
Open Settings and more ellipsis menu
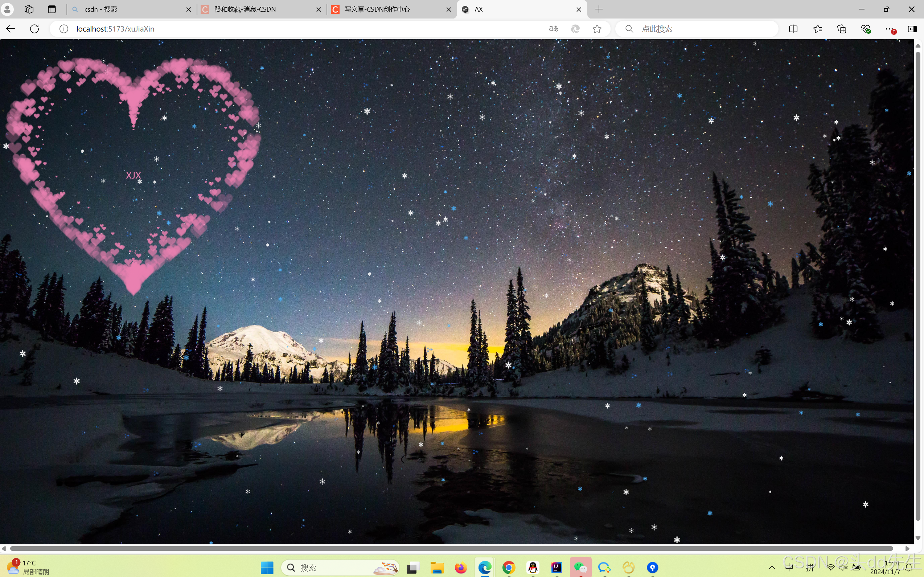889,29
